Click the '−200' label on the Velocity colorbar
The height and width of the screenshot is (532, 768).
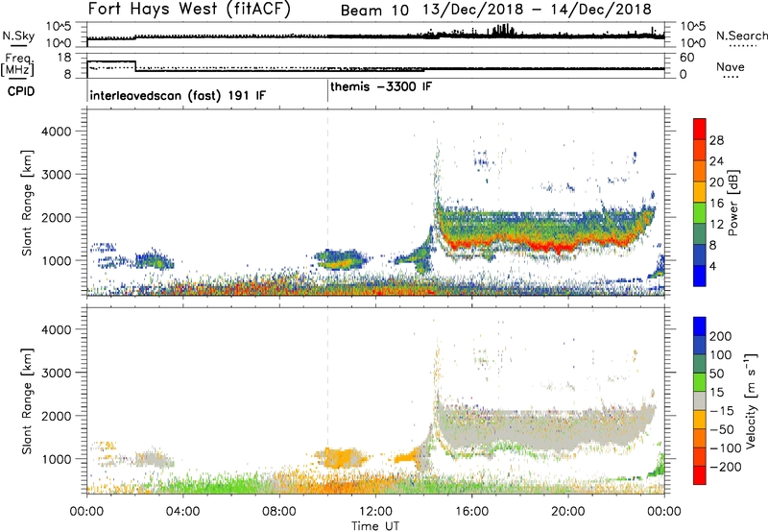tap(725, 467)
